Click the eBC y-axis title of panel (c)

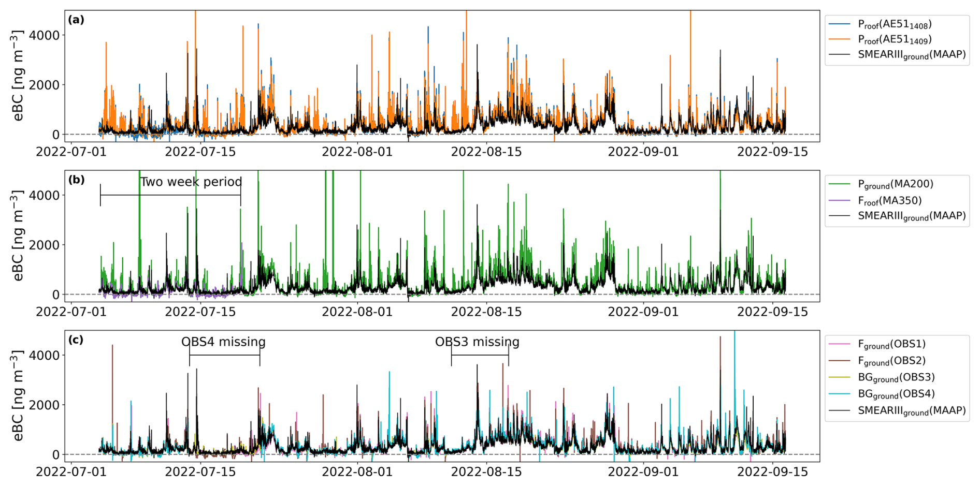tap(18, 395)
